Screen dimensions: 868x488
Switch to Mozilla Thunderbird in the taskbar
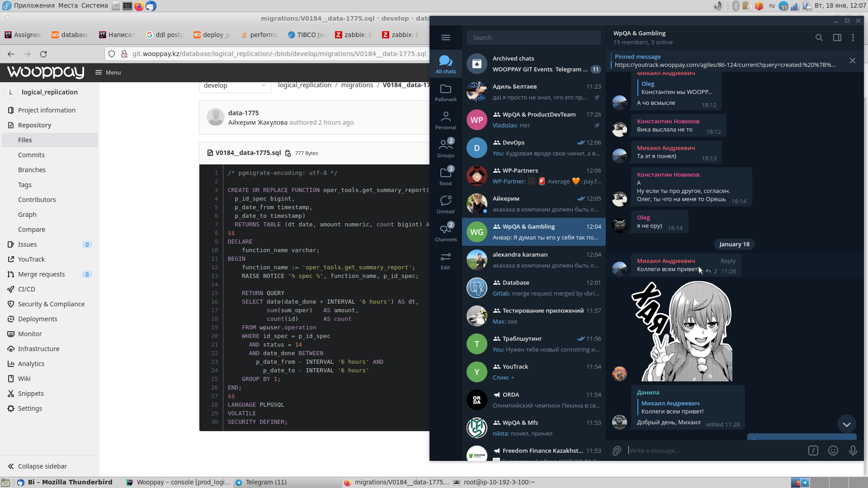click(65, 482)
